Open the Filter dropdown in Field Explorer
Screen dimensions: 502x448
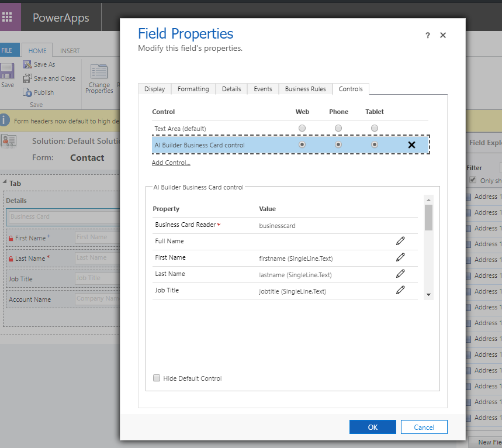tap(500, 167)
